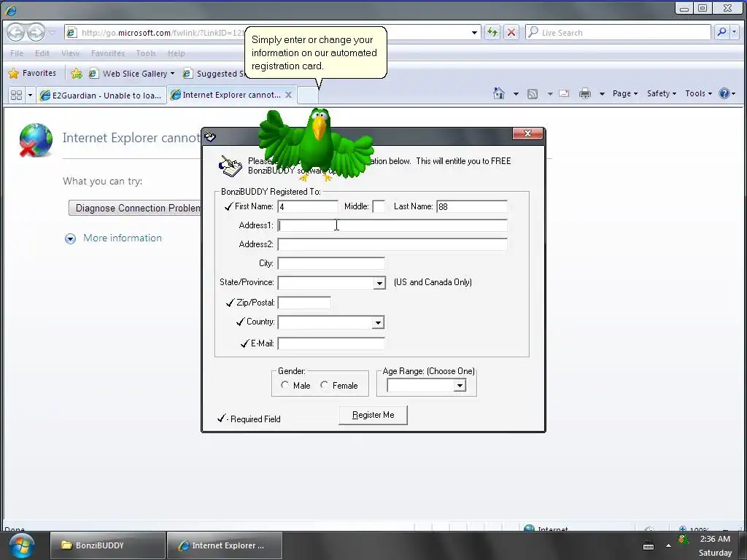Click into the Last Name field
Viewport: 747px width, 560px height.
pyautogui.click(x=472, y=206)
